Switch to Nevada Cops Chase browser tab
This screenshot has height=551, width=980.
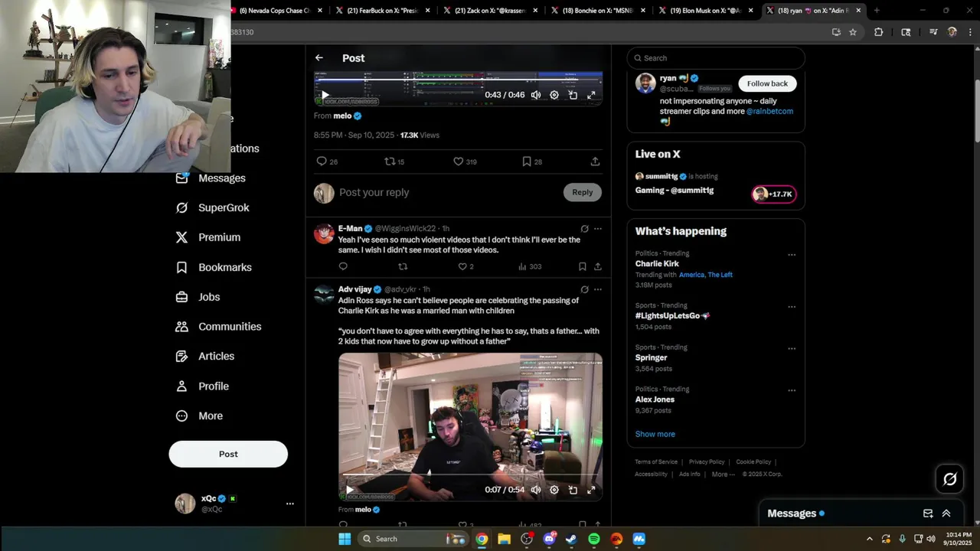click(274, 11)
